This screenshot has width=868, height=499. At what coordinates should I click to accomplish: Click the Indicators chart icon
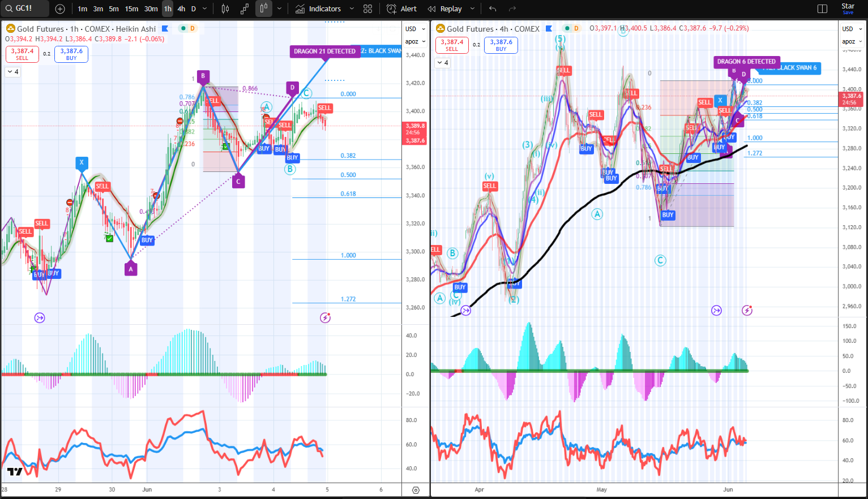point(300,8)
